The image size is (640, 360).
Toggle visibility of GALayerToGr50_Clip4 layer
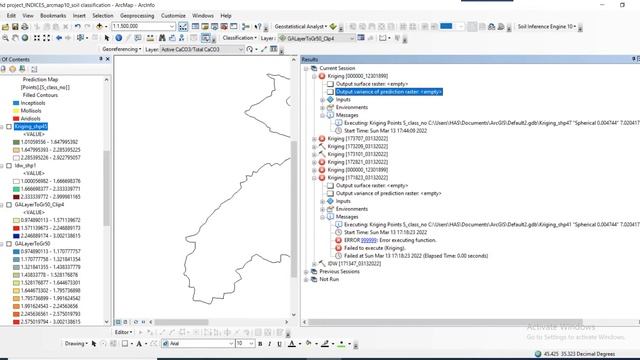click(9, 204)
